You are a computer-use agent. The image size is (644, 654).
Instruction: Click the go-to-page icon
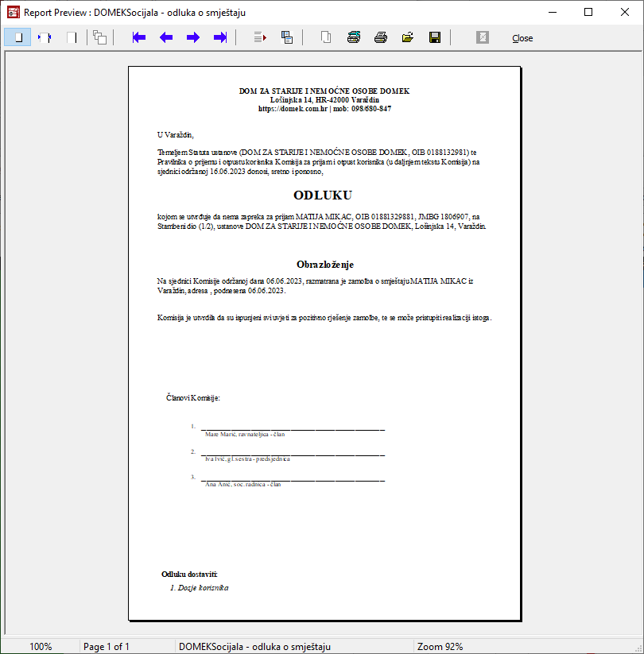[x=260, y=37]
